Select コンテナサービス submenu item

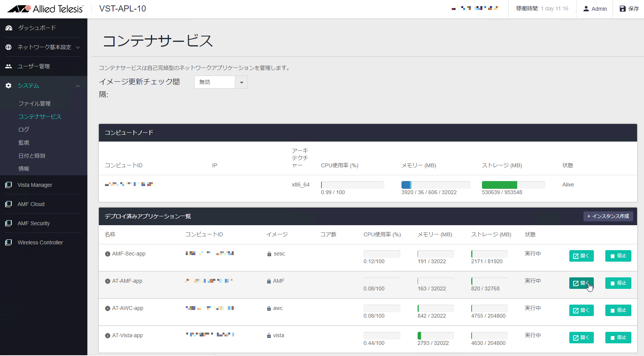(40, 117)
